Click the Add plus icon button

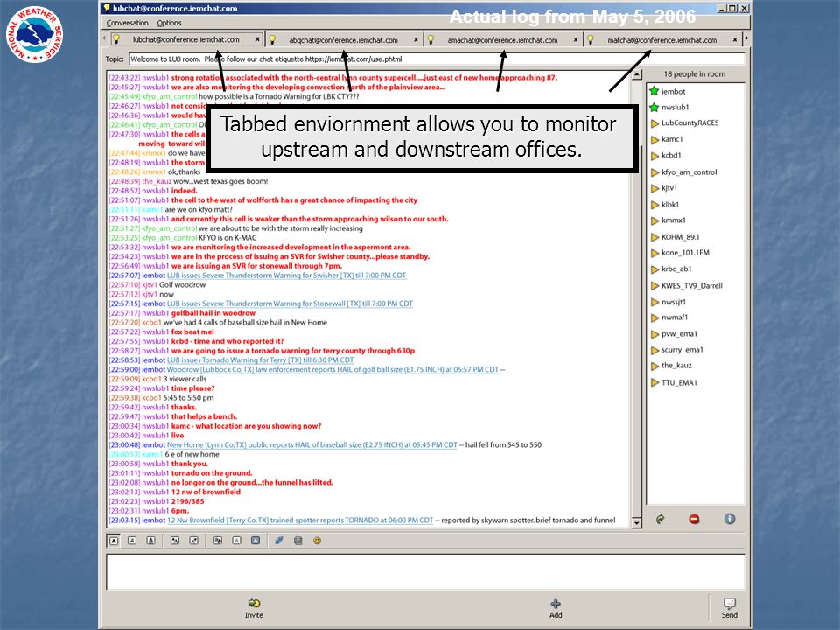pos(556,608)
